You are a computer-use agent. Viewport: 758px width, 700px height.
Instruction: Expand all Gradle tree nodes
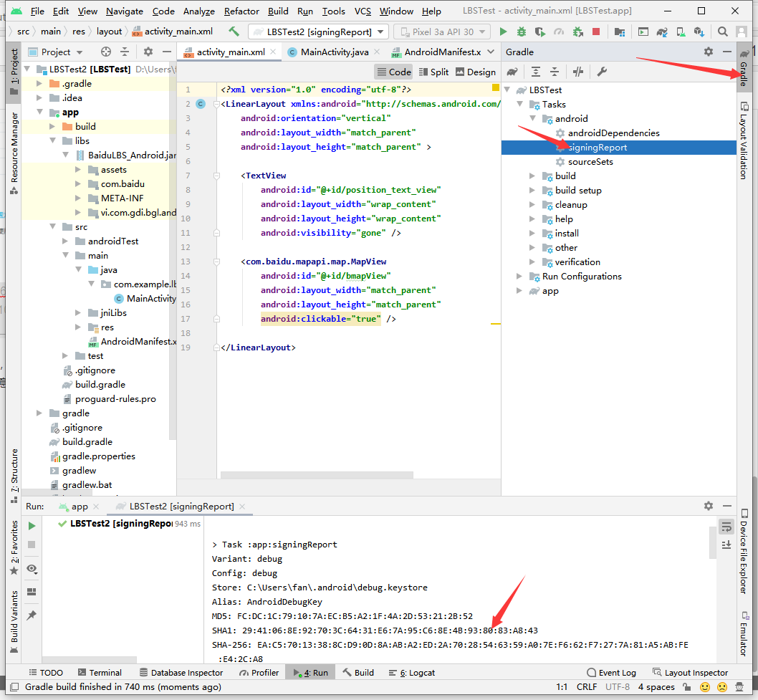[536, 72]
